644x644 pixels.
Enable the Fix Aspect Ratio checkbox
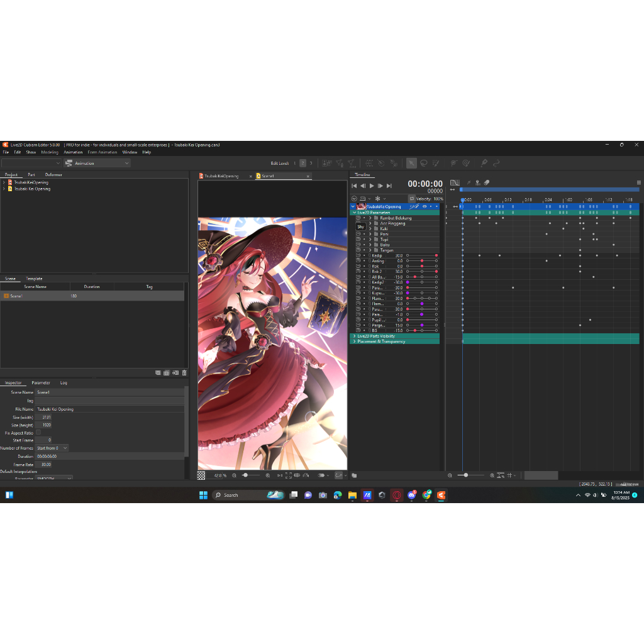pos(39,432)
